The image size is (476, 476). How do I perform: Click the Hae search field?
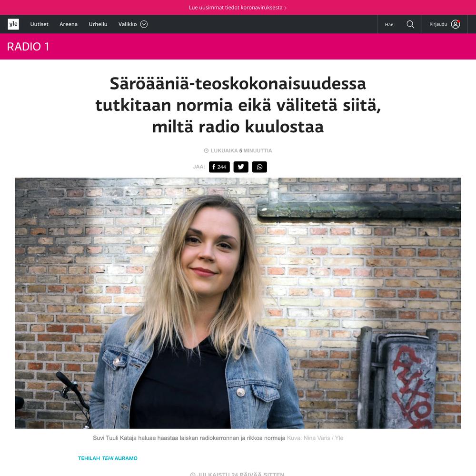tap(399, 24)
